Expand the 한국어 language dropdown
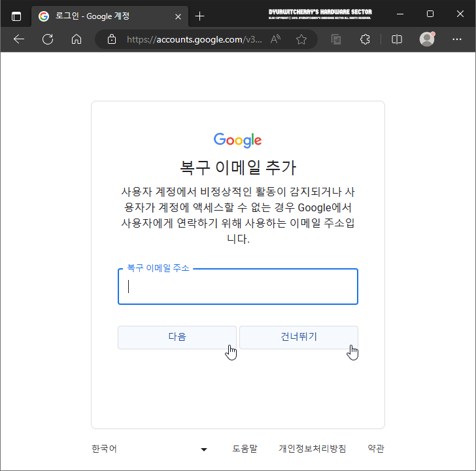Viewport: 476px width, 471px height. [150, 449]
